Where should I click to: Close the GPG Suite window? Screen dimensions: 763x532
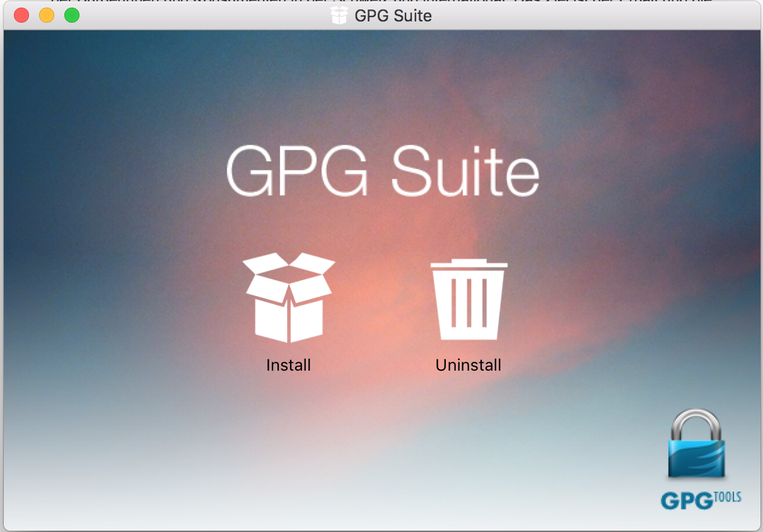(x=21, y=15)
